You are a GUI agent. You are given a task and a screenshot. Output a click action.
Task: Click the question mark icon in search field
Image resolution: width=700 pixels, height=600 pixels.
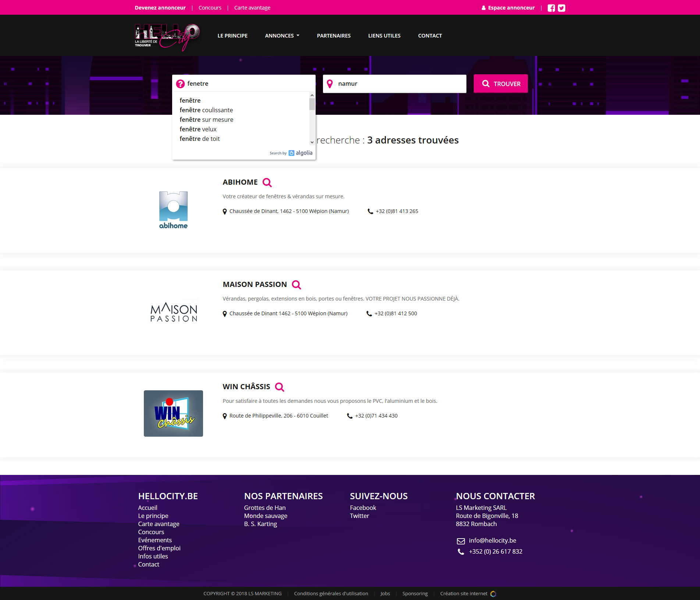point(180,84)
